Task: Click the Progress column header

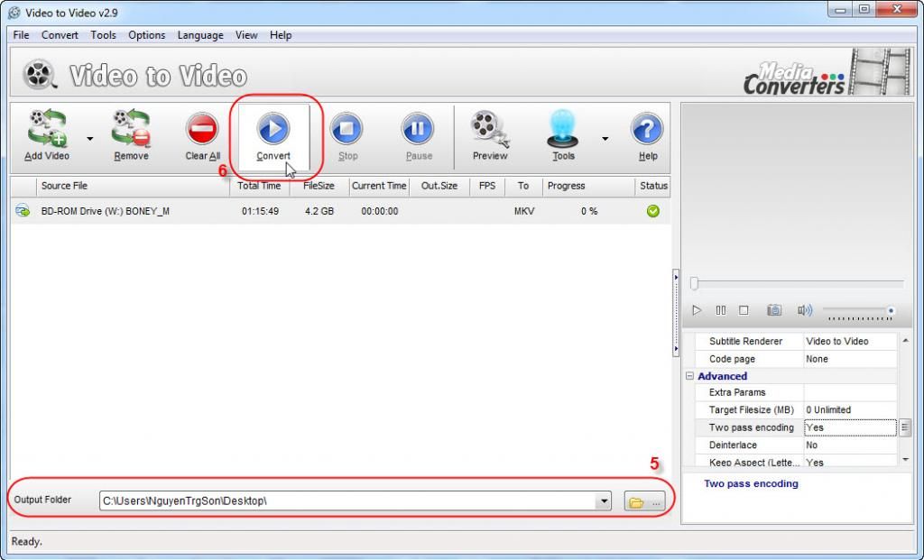Action: 588,186
